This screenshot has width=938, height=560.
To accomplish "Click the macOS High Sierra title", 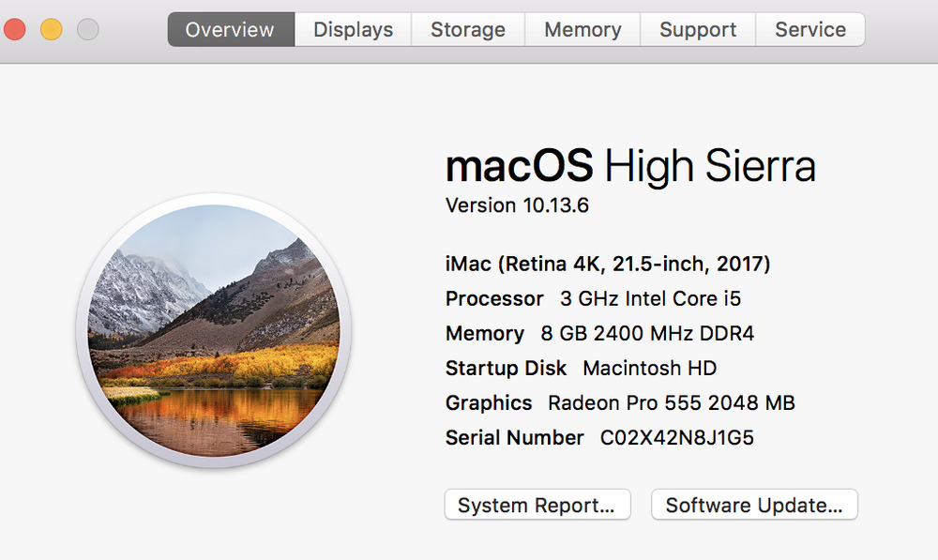I will [x=630, y=167].
